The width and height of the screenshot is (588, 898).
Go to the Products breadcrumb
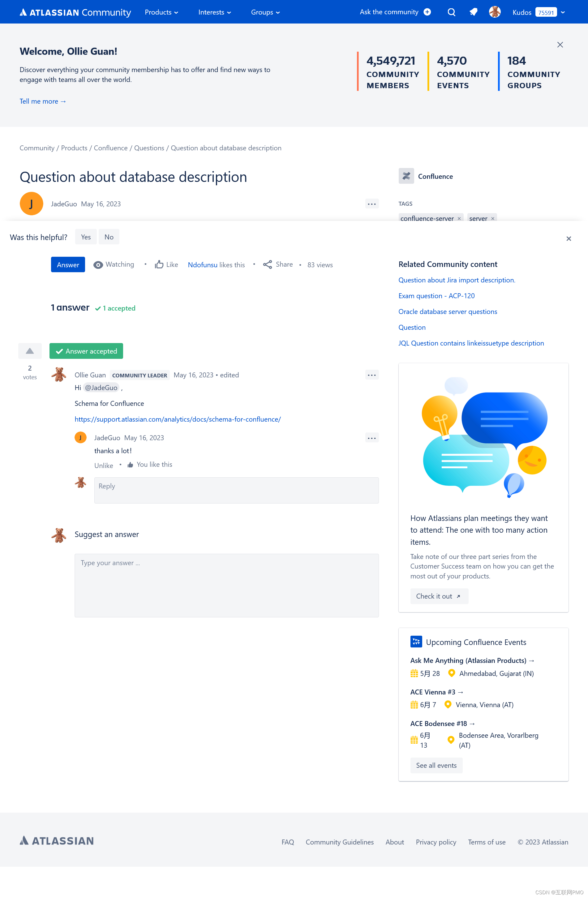(x=74, y=148)
